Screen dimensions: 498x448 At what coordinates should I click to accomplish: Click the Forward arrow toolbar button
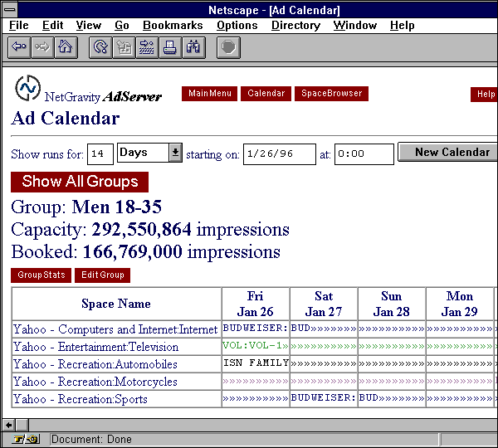click(x=41, y=47)
